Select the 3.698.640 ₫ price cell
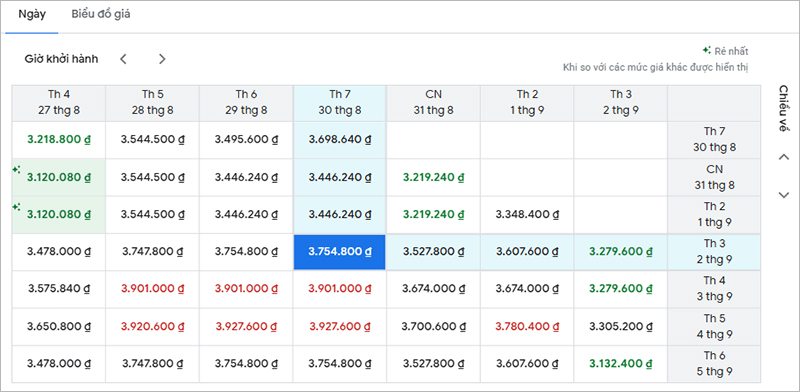This screenshot has height=392, width=800. [x=339, y=139]
